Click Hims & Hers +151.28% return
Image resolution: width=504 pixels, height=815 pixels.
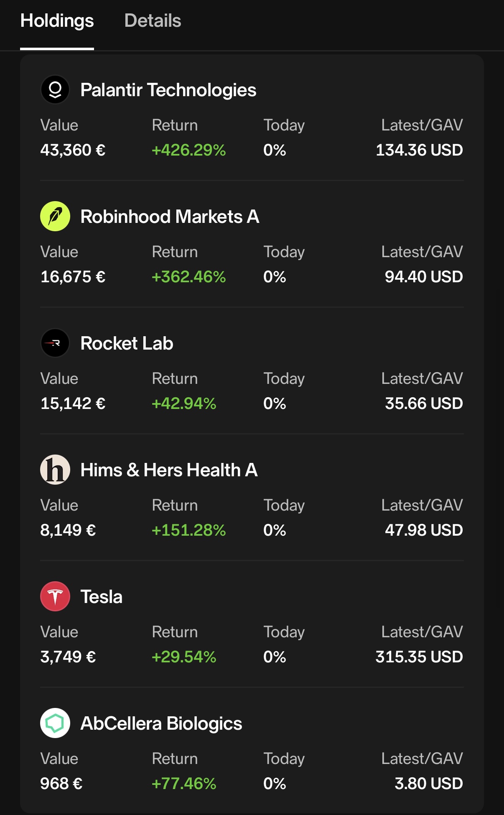tap(188, 530)
